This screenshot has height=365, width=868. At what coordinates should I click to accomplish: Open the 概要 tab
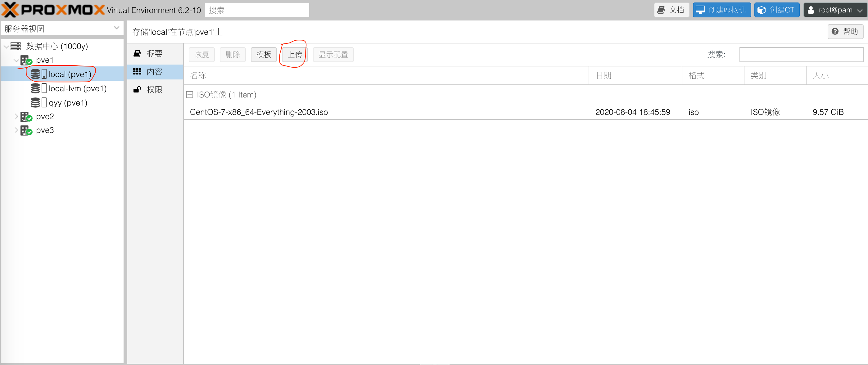tap(155, 54)
